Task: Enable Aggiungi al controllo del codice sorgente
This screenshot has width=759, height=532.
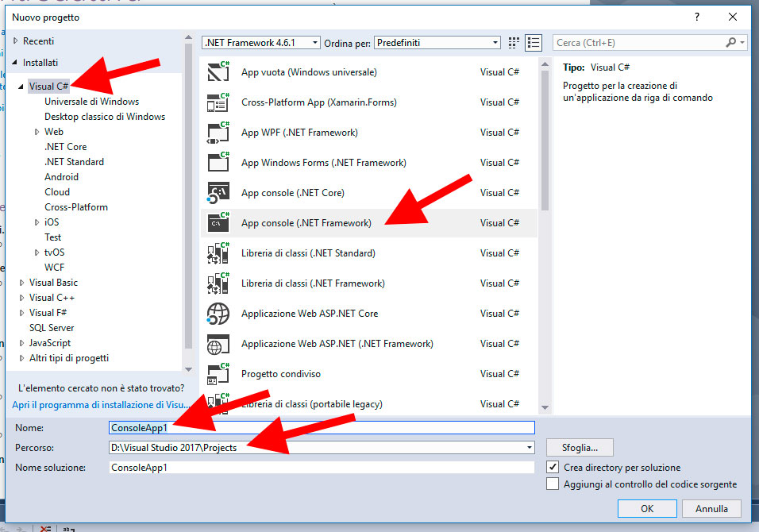Action: click(553, 484)
